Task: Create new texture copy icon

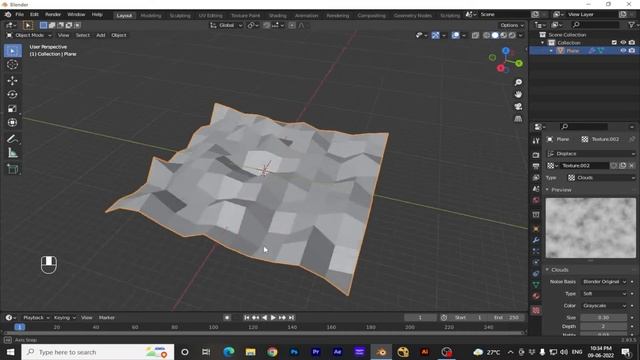Action: (623, 166)
